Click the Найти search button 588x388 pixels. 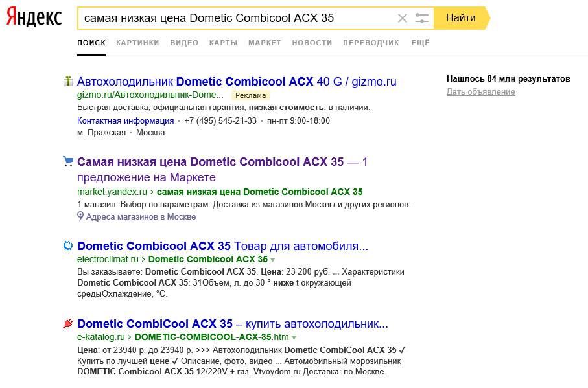[x=462, y=18]
